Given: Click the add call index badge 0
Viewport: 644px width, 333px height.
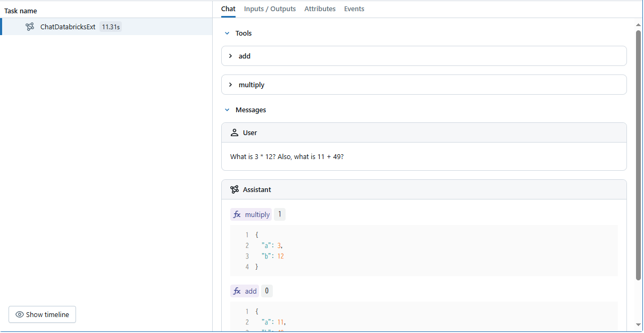Looking at the screenshot, I should pos(267,291).
